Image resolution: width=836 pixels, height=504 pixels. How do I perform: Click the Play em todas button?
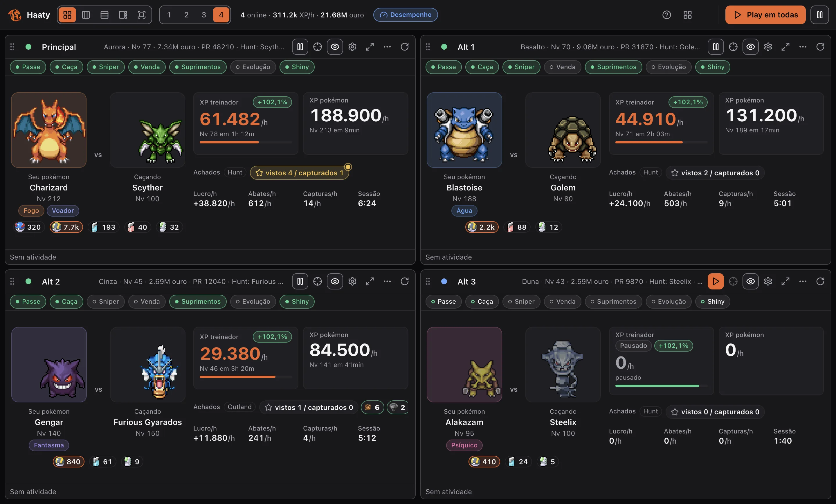point(765,15)
